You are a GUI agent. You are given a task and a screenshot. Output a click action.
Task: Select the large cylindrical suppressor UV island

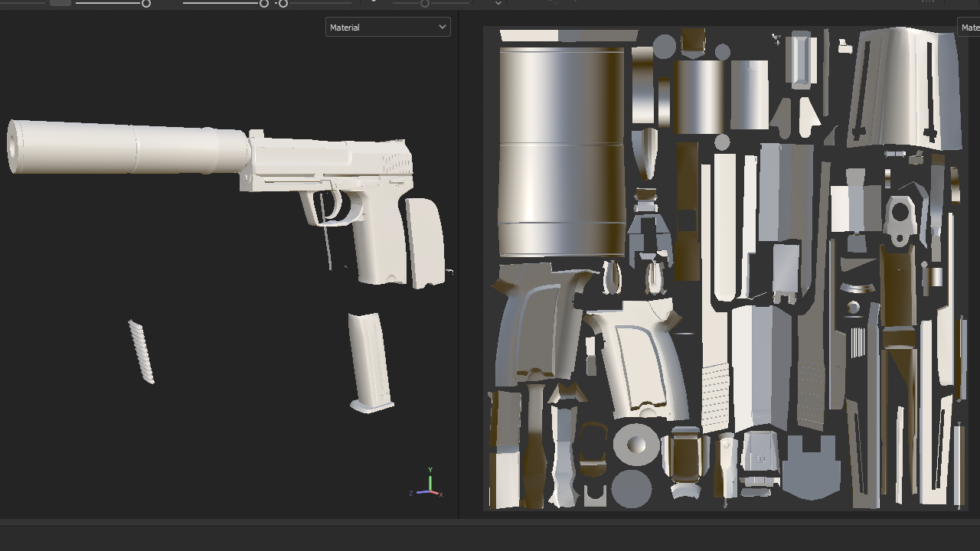tap(561, 151)
